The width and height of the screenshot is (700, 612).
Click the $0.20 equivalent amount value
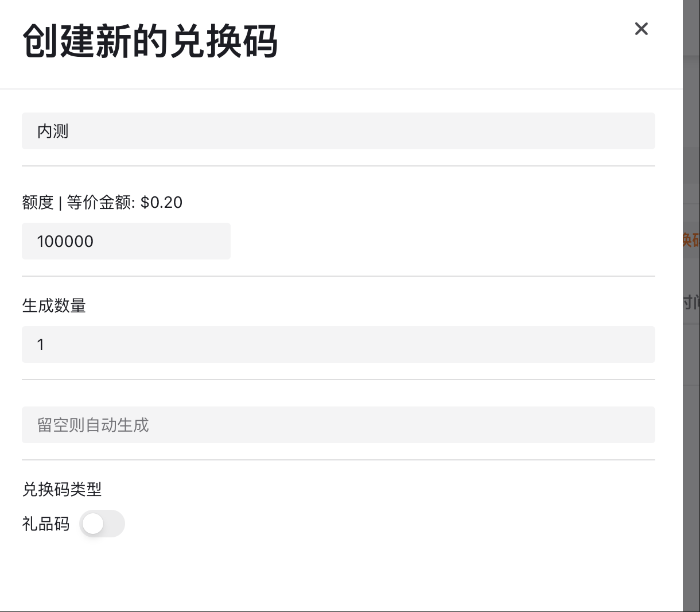[161, 202]
